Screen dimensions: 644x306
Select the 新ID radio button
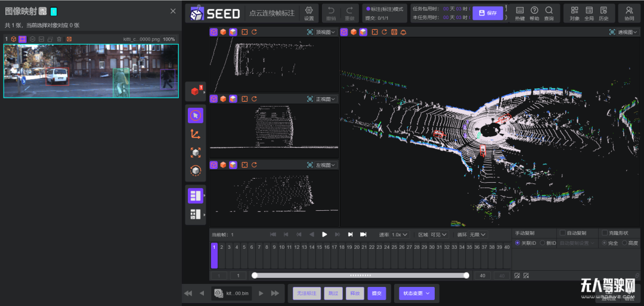pos(543,243)
